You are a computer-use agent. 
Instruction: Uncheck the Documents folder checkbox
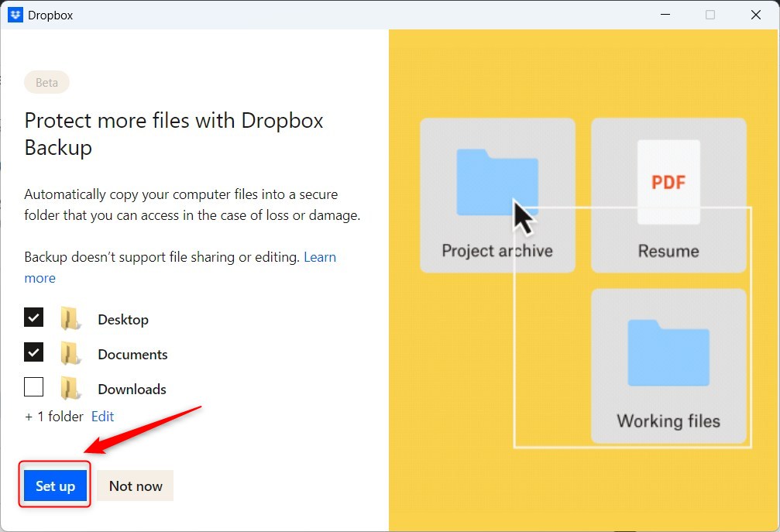tap(34, 352)
